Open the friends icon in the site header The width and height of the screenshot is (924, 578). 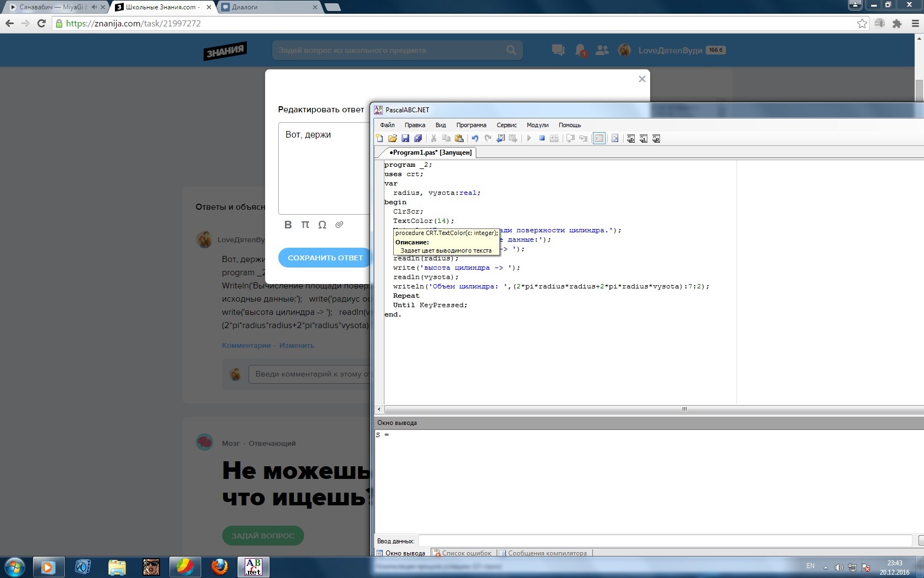pyautogui.click(x=602, y=50)
